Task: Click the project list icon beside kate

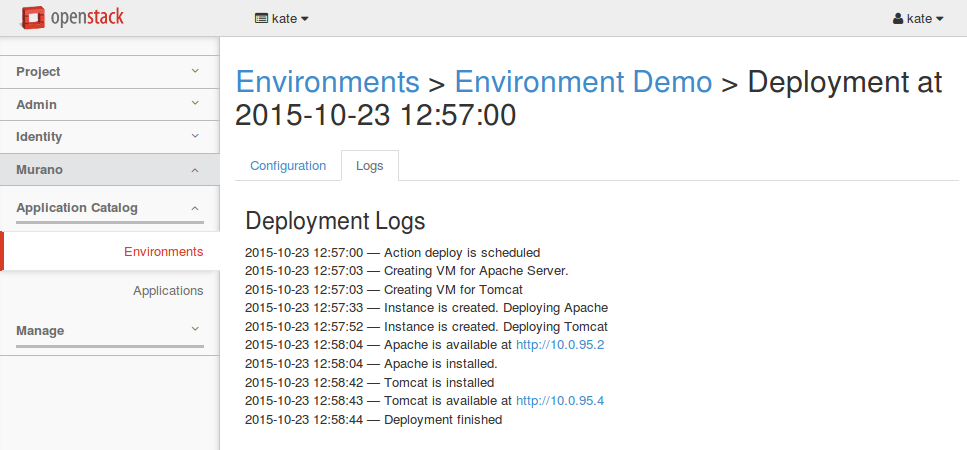Action: pos(262,18)
